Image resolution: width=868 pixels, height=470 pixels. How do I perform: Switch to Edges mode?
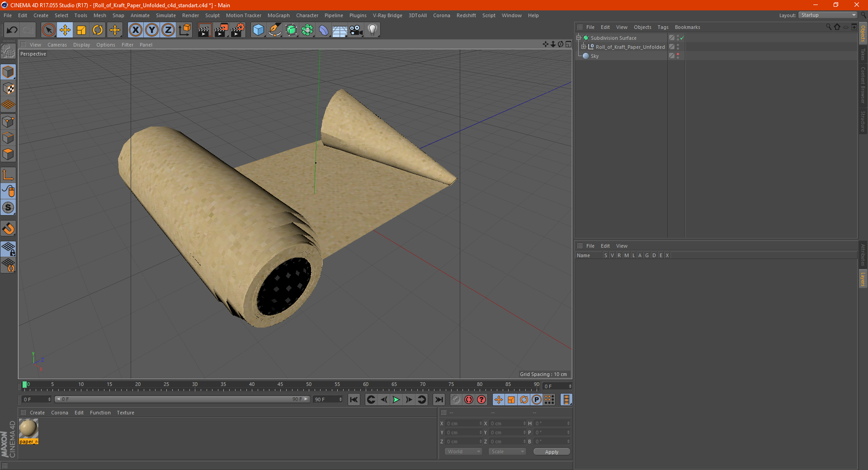[8, 138]
